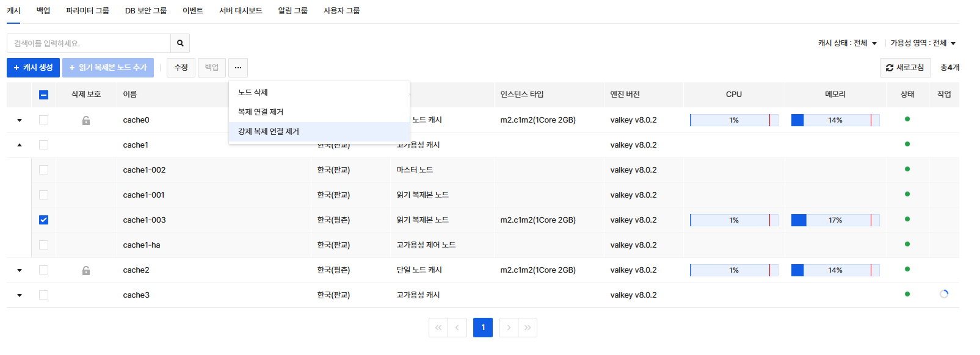
Task: Open the more actions ellipsis button
Action: pyautogui.click(x=238, y=68)
